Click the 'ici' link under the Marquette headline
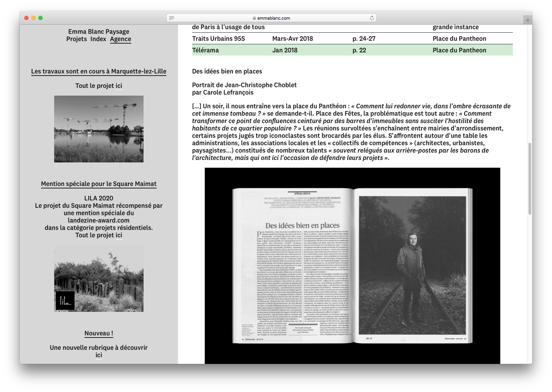 119,86
